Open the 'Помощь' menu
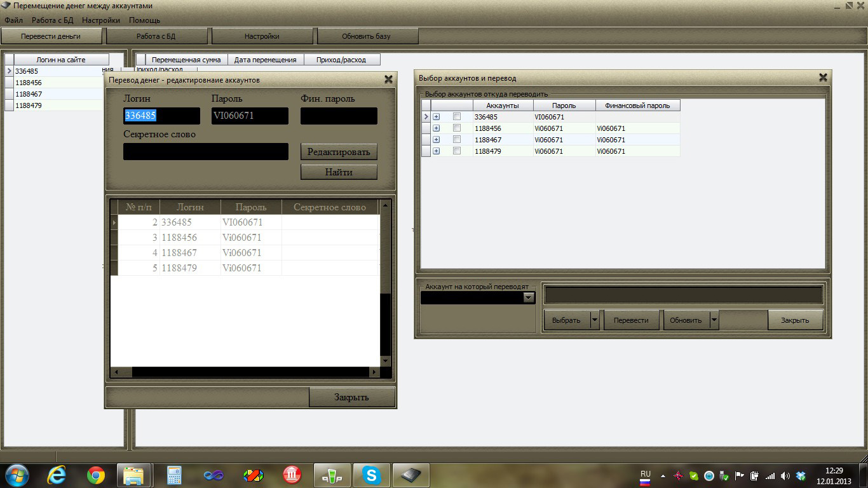Image resolution: width=868 pixels, height=488 pixels. [x=144, y=20]
